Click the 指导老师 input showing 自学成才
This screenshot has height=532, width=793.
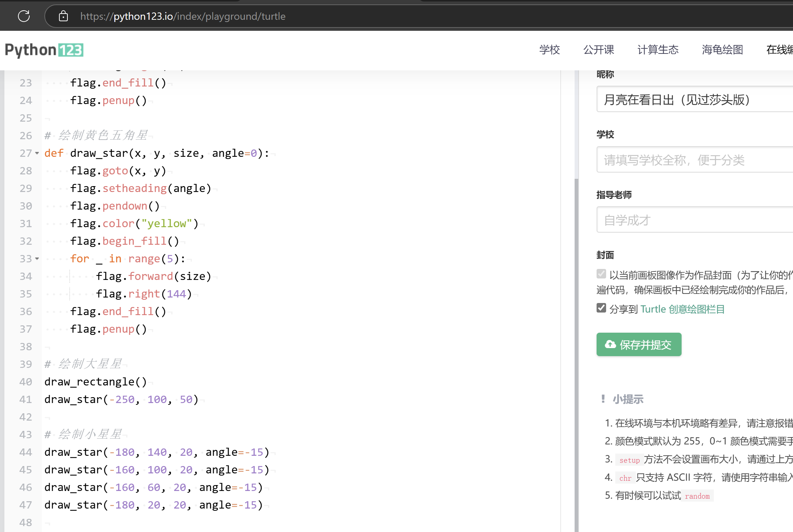[694, 220]
